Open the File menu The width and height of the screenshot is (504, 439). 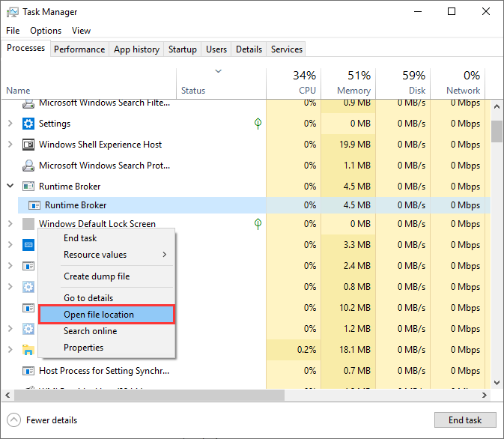13,31
